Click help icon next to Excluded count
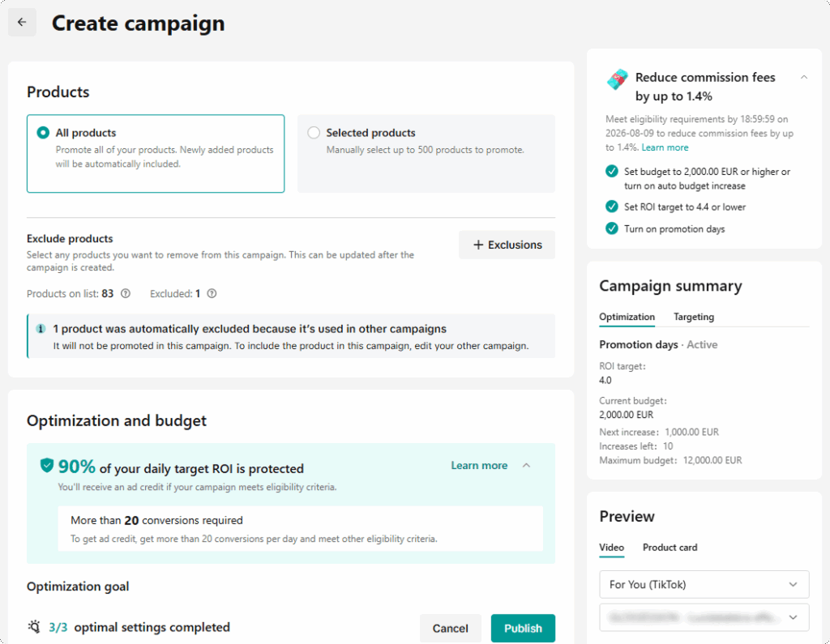 tap(212, 294)
